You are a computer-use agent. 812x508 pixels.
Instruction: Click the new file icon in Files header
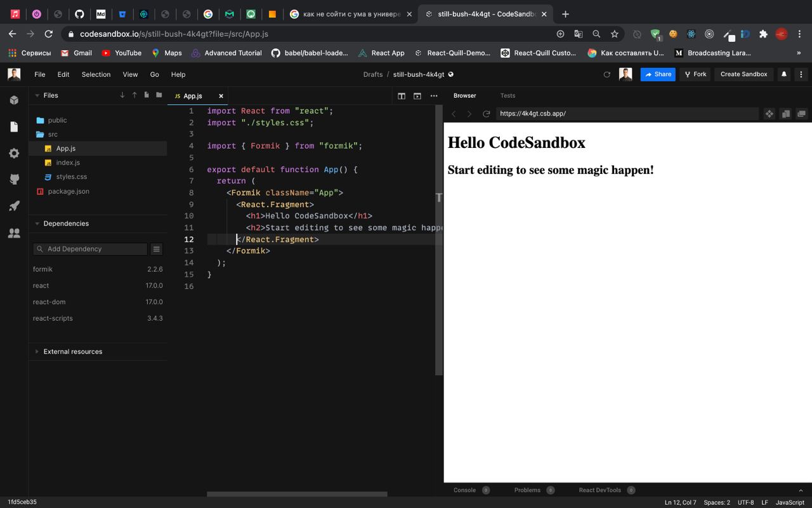tap(147, 95)
